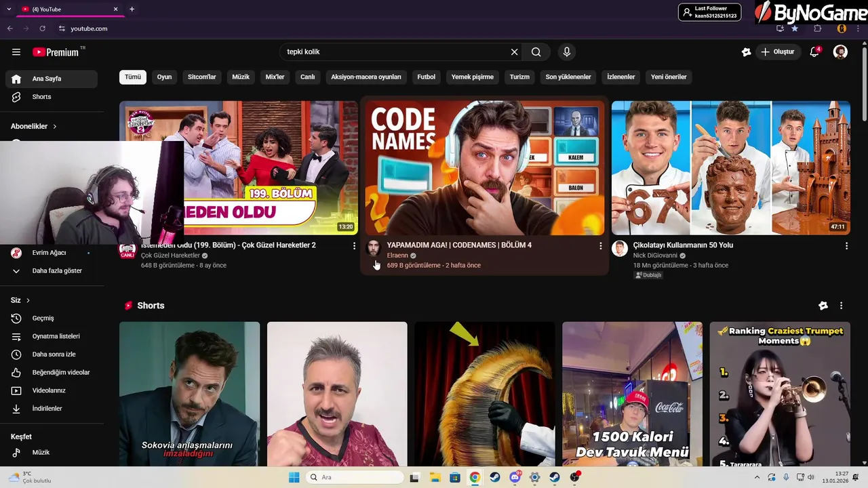Screen dimensions: 868x488
Task: Open Videolarınız in the sidebar
Action: pyautogui.click(x=52, y=390)
